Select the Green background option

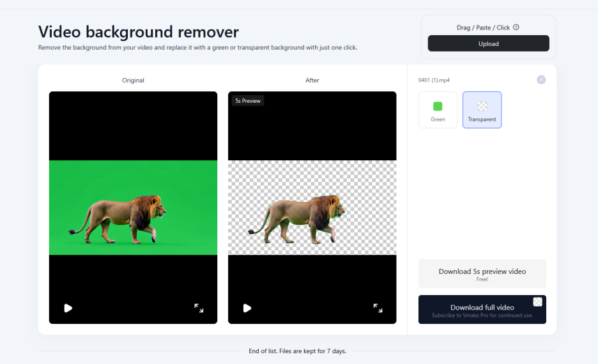pos(438,110)
